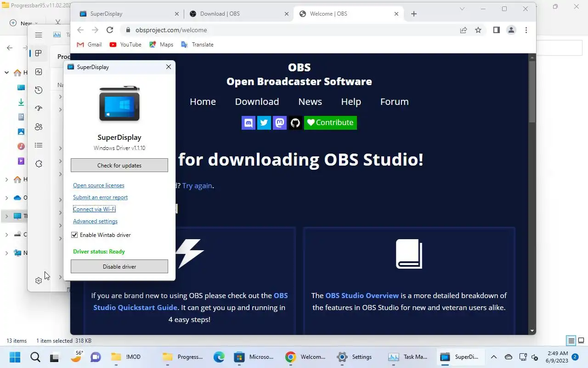Open Details list icon in Task Manager
The height and width of the screenshot is (368, 588).
click(x=39, y=145)
